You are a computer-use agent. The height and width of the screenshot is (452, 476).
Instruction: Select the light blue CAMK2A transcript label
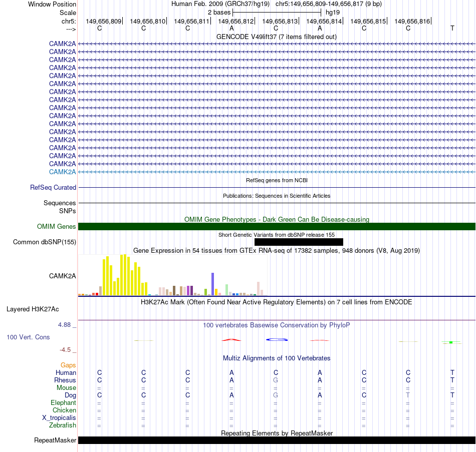pyautogui.click(x=63, y=172)
